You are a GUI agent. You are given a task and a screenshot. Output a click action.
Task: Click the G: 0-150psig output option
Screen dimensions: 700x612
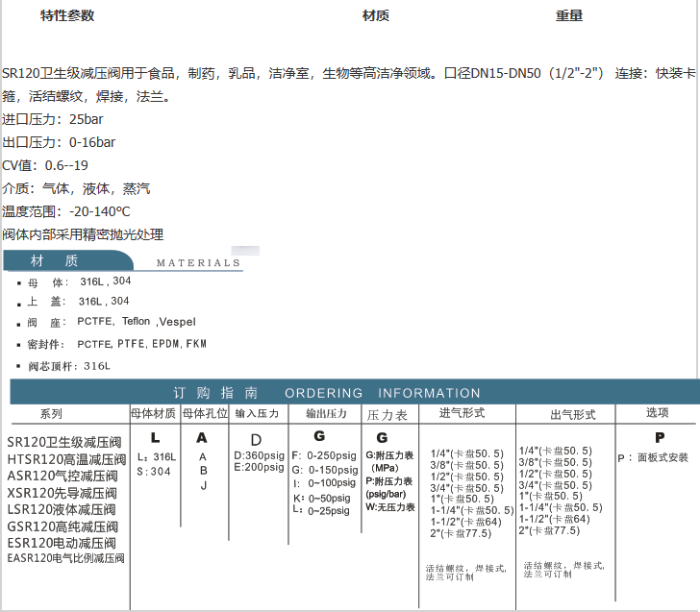click(x=325, y=470)
